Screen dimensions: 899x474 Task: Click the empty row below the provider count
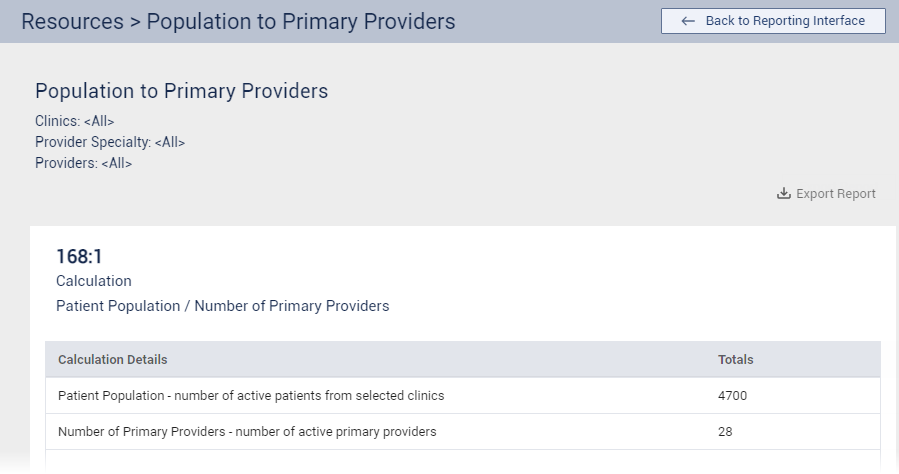point(462,462)
